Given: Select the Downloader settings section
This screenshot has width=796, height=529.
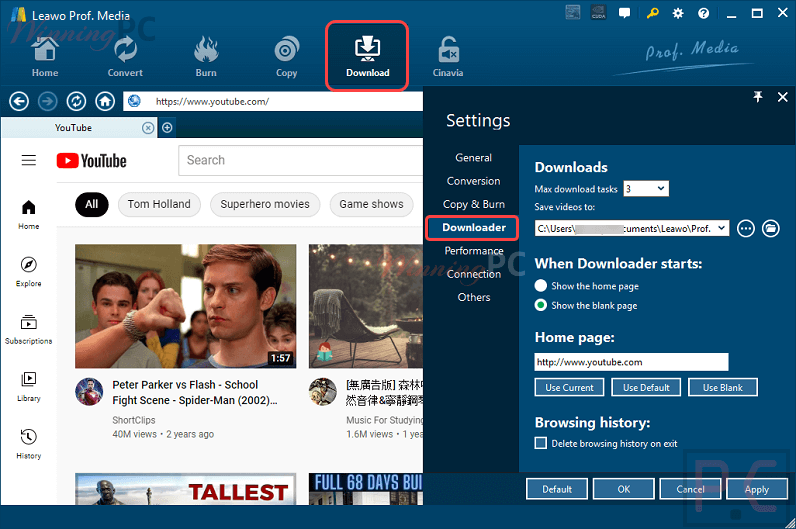Looking at the screenshot, I should pos(473,227).
